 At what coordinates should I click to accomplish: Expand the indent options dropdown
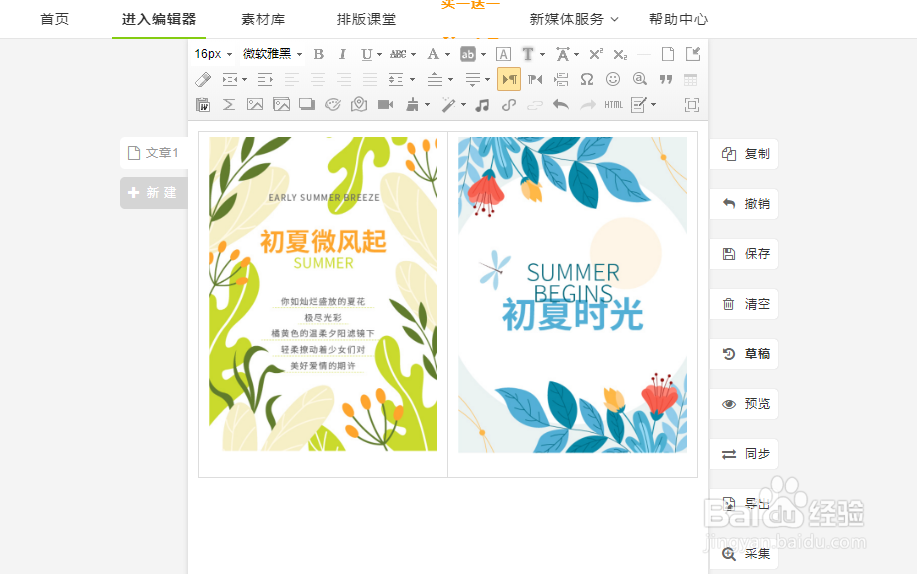(x=244, y=80)
